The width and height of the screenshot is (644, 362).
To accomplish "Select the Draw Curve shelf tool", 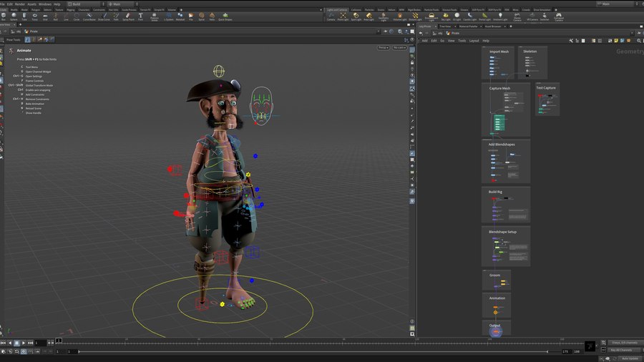I will coord(104,16).
